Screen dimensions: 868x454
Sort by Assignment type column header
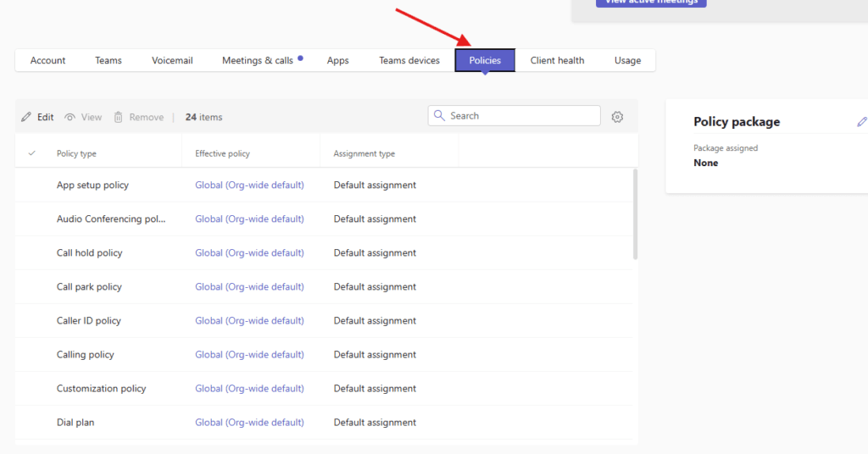pos(364,153)
